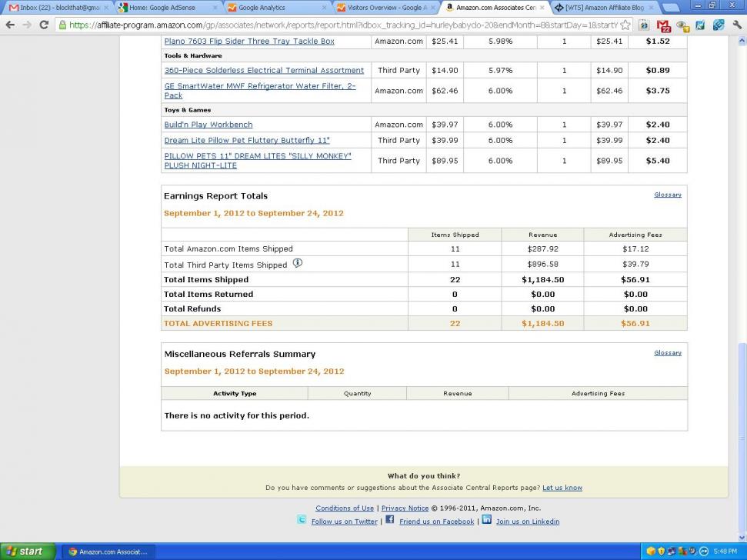Click the Follow us on Twitter link
This screenshot has width=747, height=560.
(x=345, y=522)
